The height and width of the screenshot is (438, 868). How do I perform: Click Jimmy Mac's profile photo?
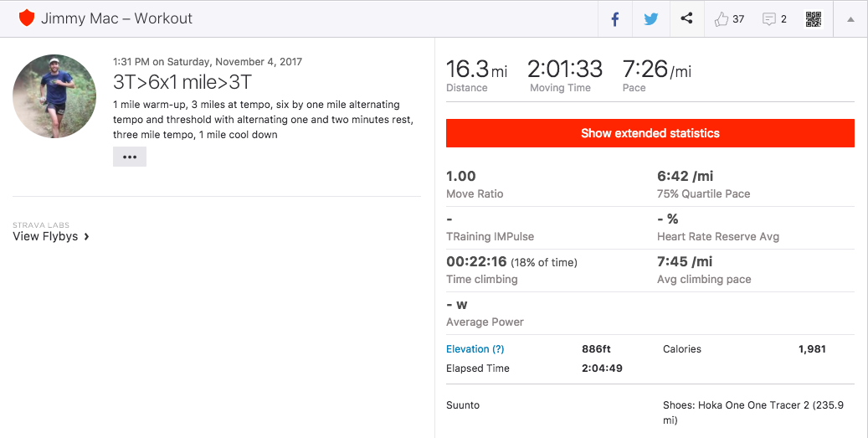point(54,96)
